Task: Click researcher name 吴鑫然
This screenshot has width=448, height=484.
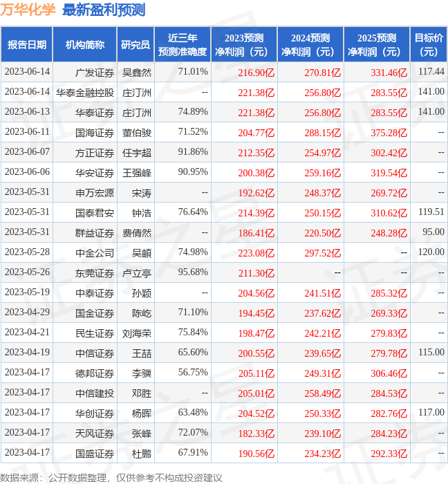Action: pos(137,73)
